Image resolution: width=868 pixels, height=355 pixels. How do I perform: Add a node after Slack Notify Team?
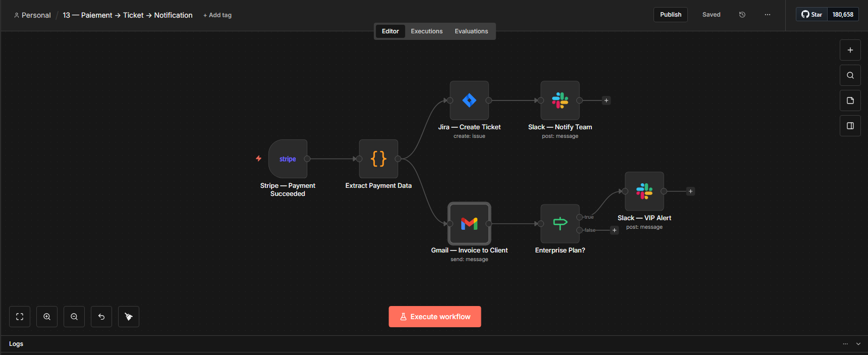point(607,100)
